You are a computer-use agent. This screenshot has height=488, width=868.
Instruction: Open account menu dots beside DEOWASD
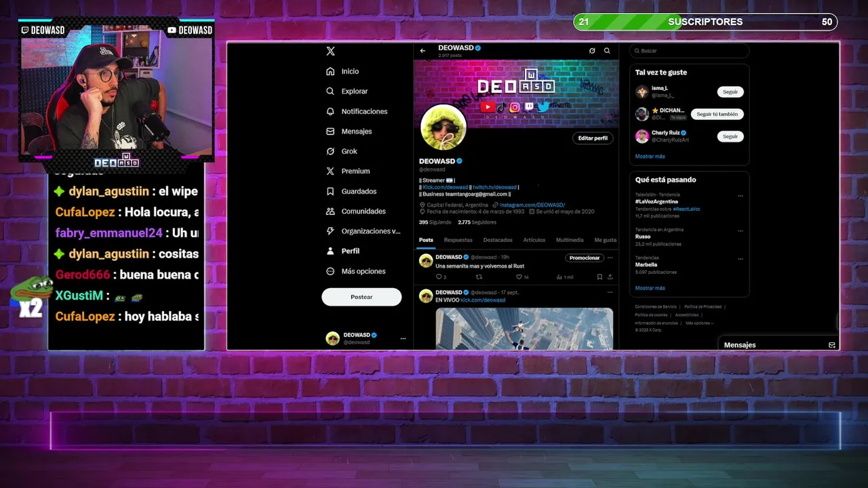pos(403,338)
